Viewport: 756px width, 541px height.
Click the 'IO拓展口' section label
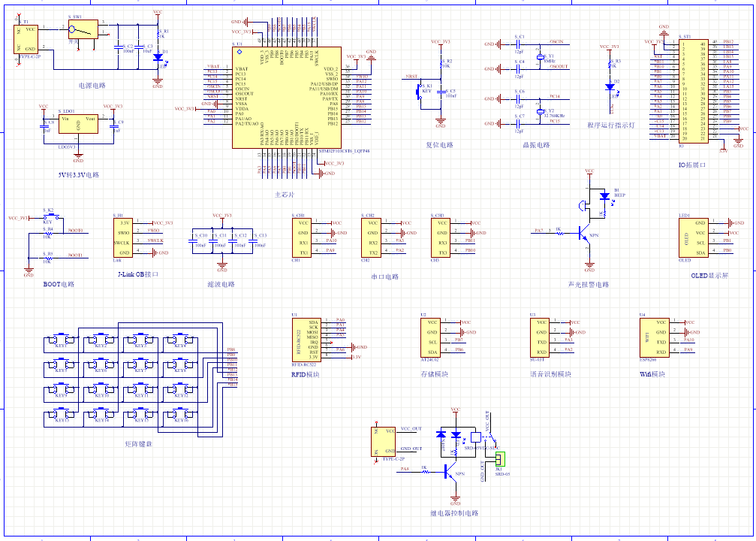pos(692,165)
